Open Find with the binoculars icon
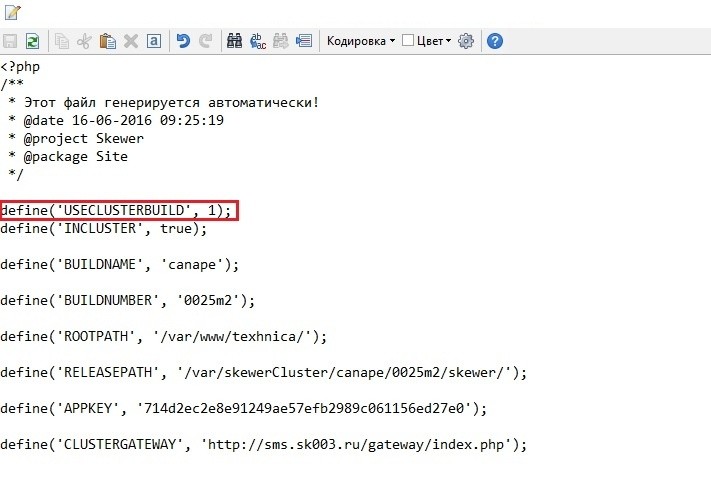The image size is (711, 498). click(235, 41)
